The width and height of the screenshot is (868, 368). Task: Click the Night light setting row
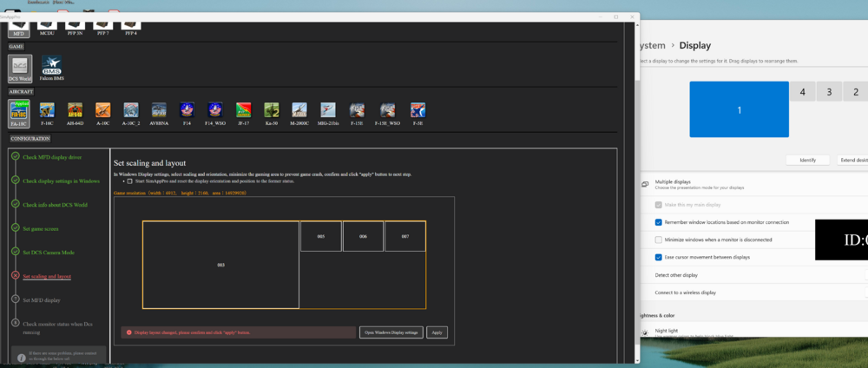point(753,333)
